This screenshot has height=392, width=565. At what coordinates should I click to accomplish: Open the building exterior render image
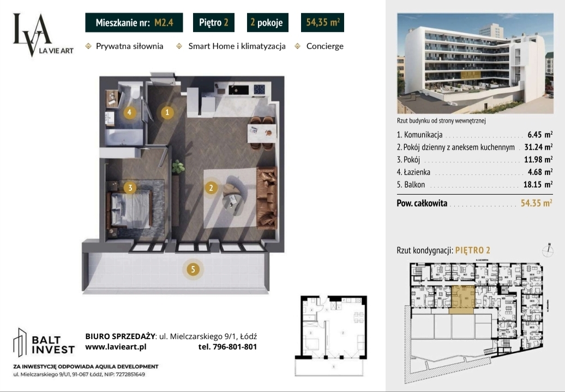click(475, 64)
